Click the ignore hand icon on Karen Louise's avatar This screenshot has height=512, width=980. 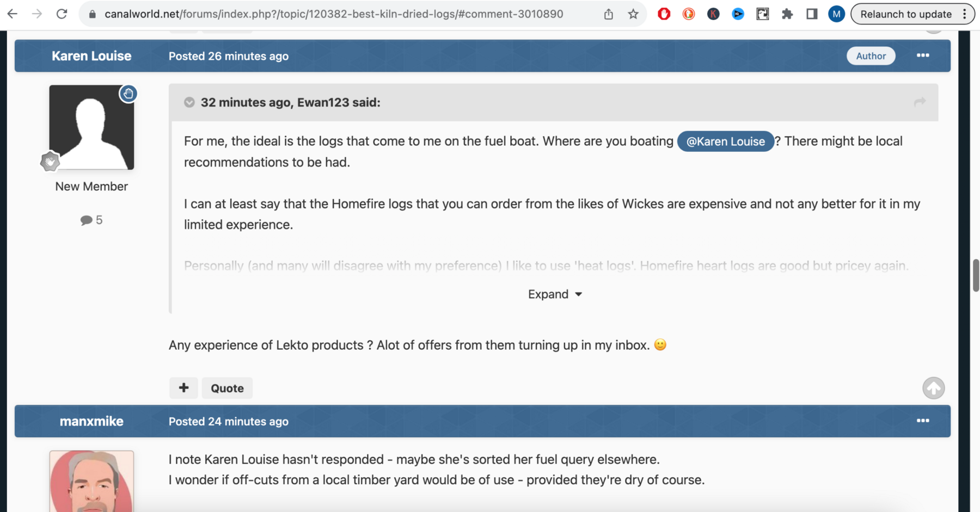128,93
